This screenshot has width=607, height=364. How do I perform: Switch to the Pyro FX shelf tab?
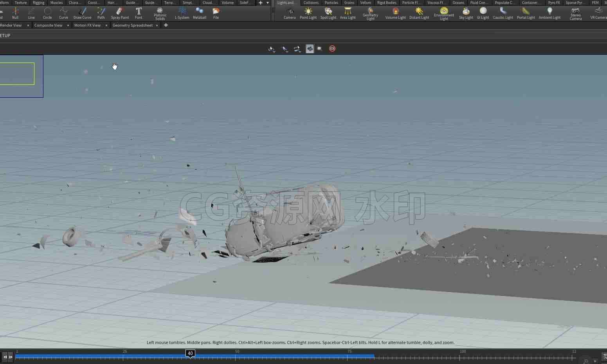click(x=554, y=3)
